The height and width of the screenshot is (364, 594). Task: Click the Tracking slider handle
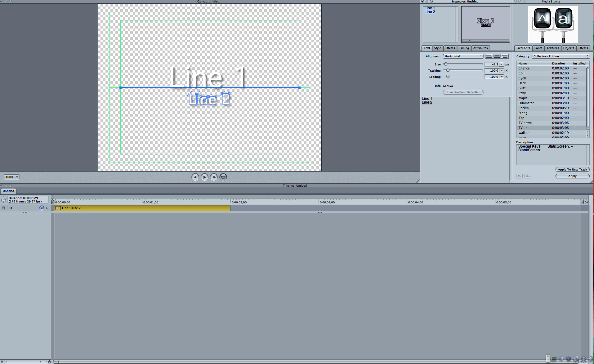pyautogui.click(x=448, y=70)
